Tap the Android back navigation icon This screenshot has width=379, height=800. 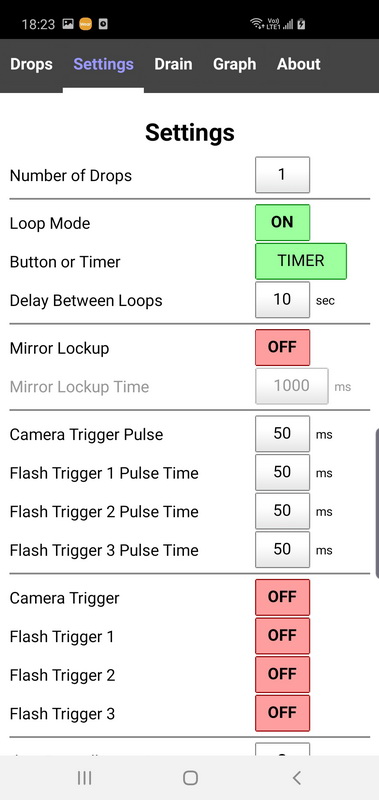tap(296, 778)
